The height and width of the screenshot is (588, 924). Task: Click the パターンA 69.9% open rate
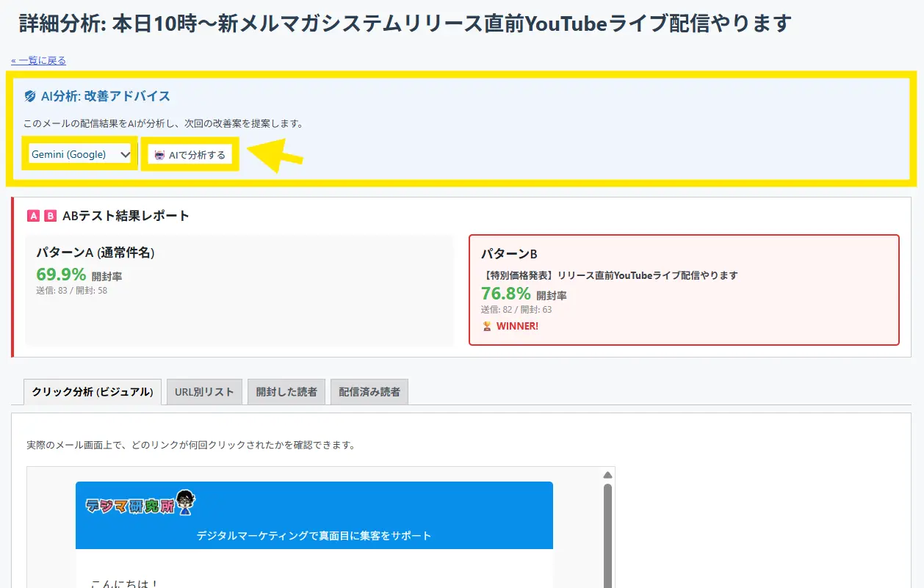pos(62,275)
